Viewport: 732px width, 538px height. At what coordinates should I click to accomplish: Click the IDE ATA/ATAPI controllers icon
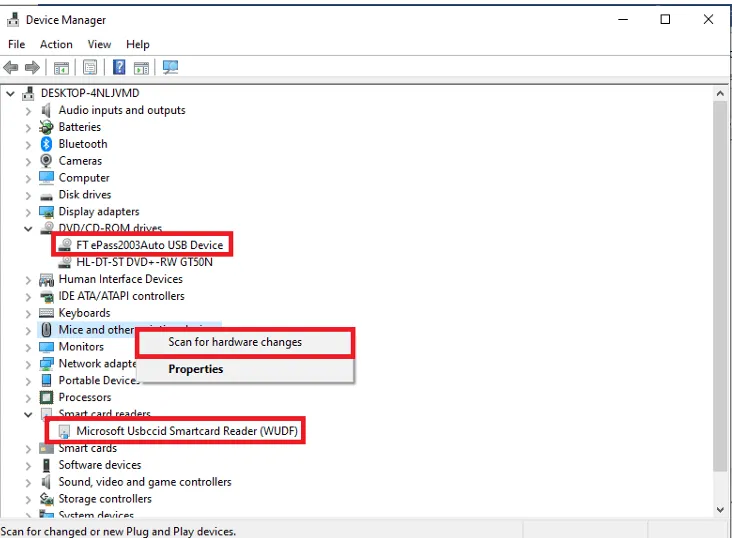(x=46, y=296)
